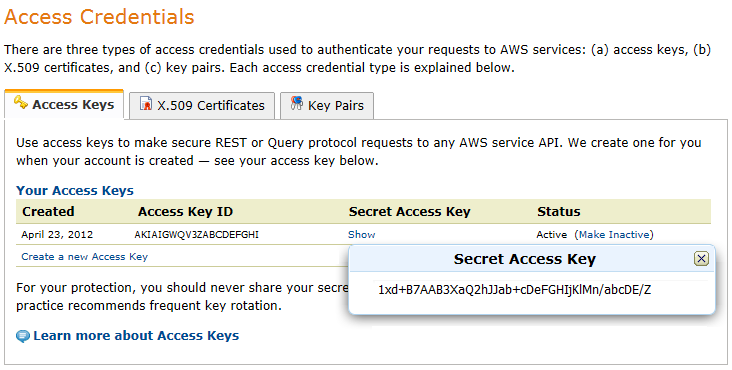The height and width of the screenshot is (370, 732).
Task: Click the Secret Access Key column header
Action: 409,212
